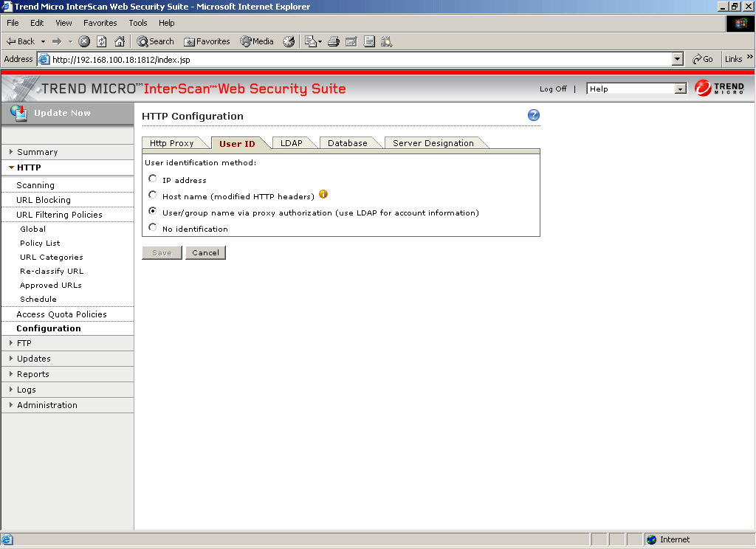Open the blue help question mark icon
Viewport: 756px width, 549px height.
tap(534, 115)
